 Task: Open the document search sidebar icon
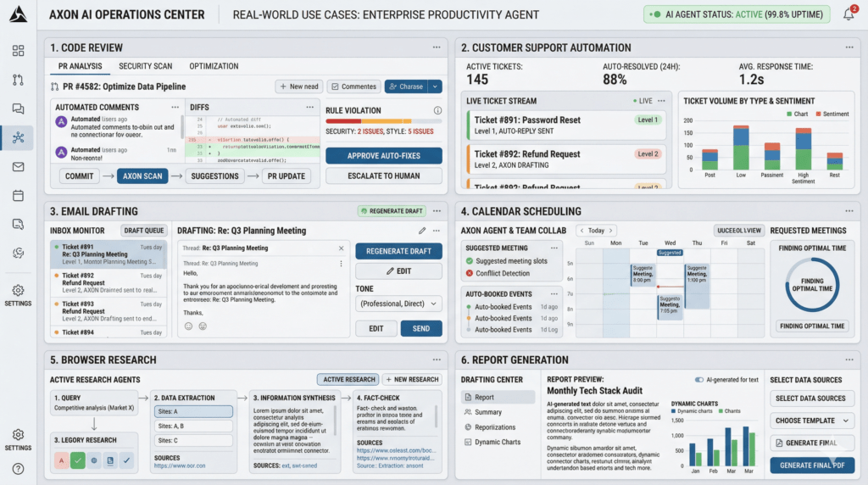18,224
